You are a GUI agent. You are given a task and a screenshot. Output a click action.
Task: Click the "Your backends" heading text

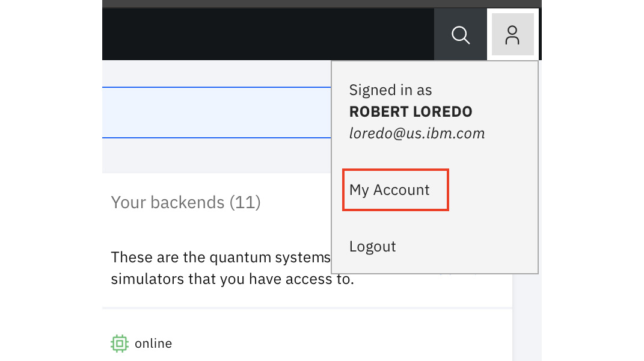click(168, 202)
